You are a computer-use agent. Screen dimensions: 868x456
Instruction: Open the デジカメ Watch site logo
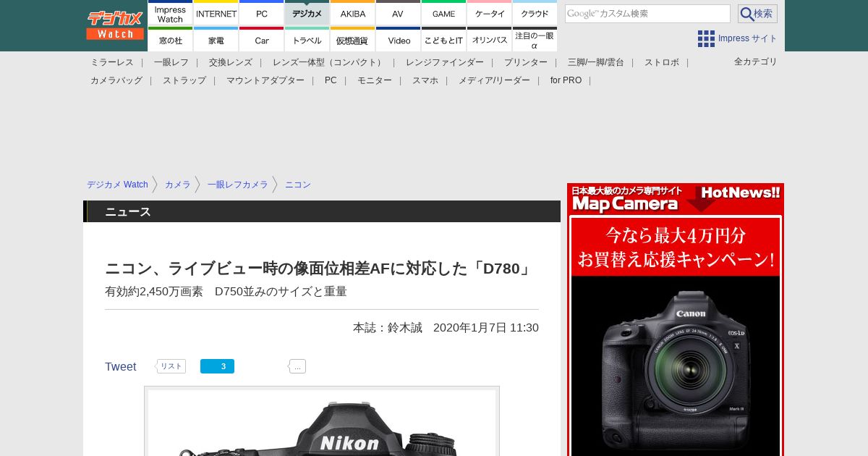pos(115,25)
